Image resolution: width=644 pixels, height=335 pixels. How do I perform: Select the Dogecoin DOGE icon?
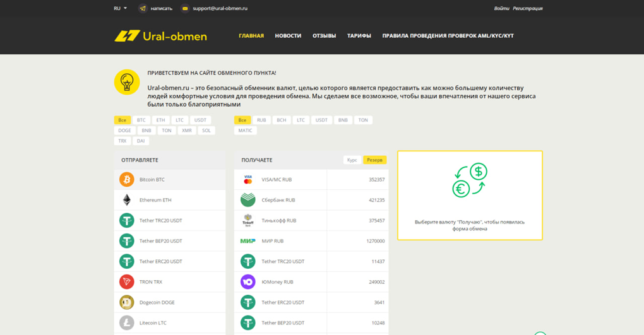coord(127,303)
